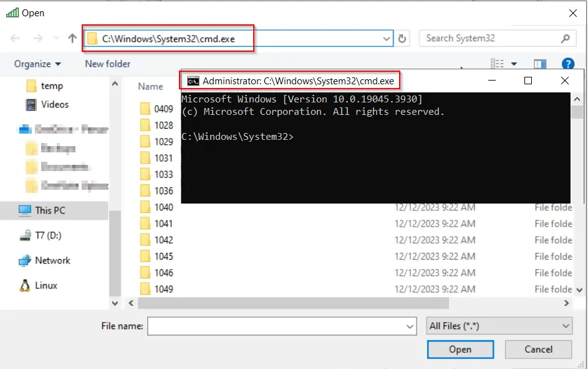This screenshot has height=369, width=588.
Task: Click the horizontal scrollbar right arrow
Action: tap(566, 303)
